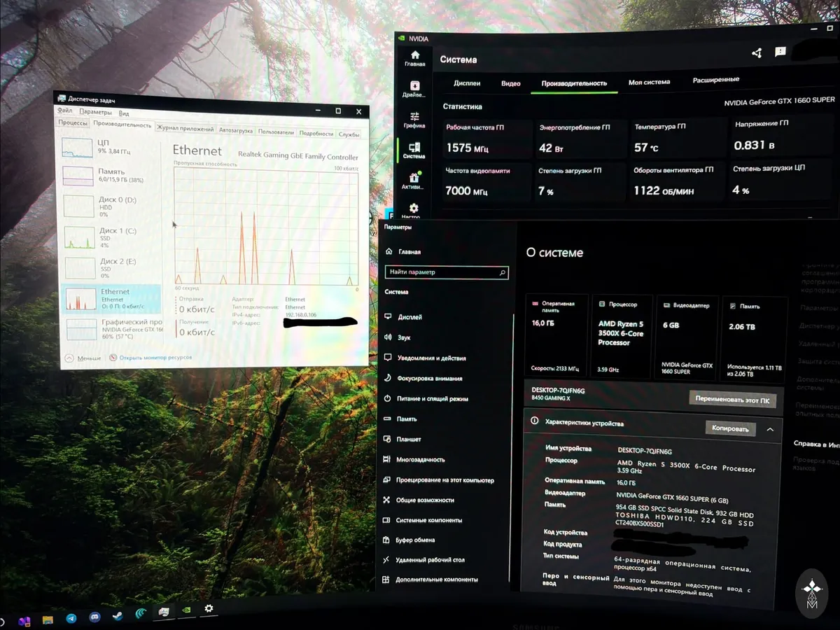Open Многозадачность settings page
Viewport: 840px width, 630px height.
click(x=414, y=459)
